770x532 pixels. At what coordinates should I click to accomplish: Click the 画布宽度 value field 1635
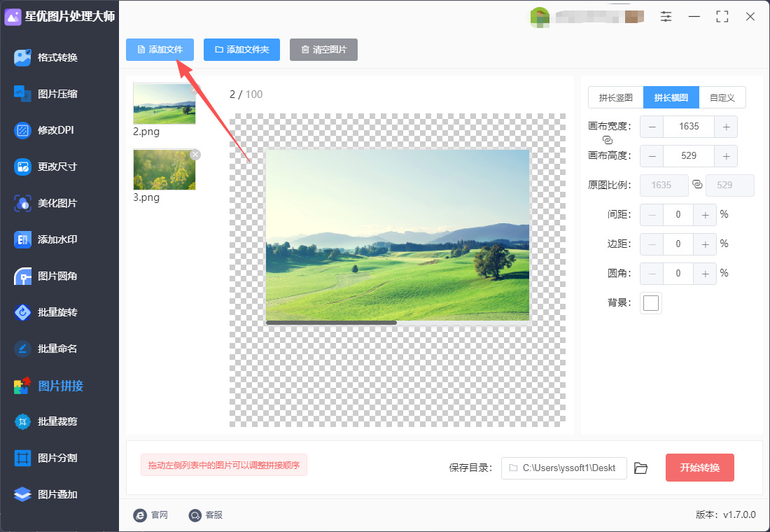pos(689,127)
